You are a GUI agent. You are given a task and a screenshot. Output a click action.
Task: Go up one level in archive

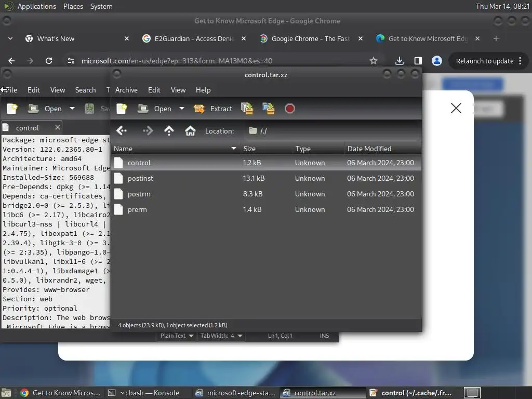169,130
